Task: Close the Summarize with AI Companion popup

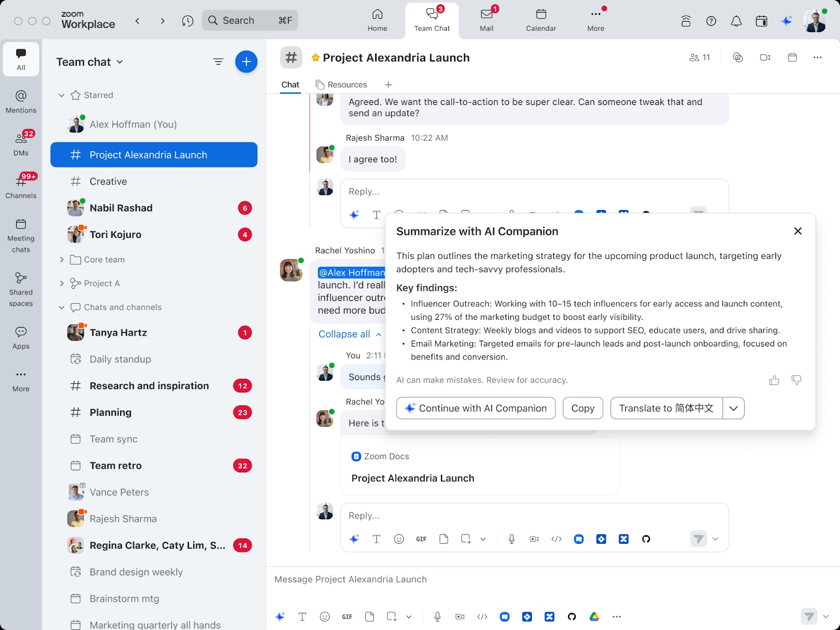Action: (798, 231)
